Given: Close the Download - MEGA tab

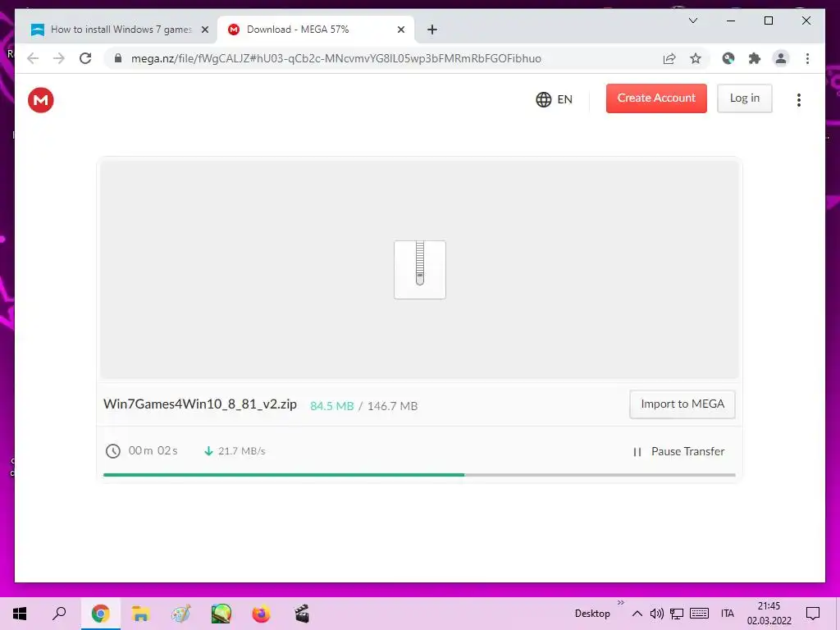Looking at the screenshot, I should point(400,30).
